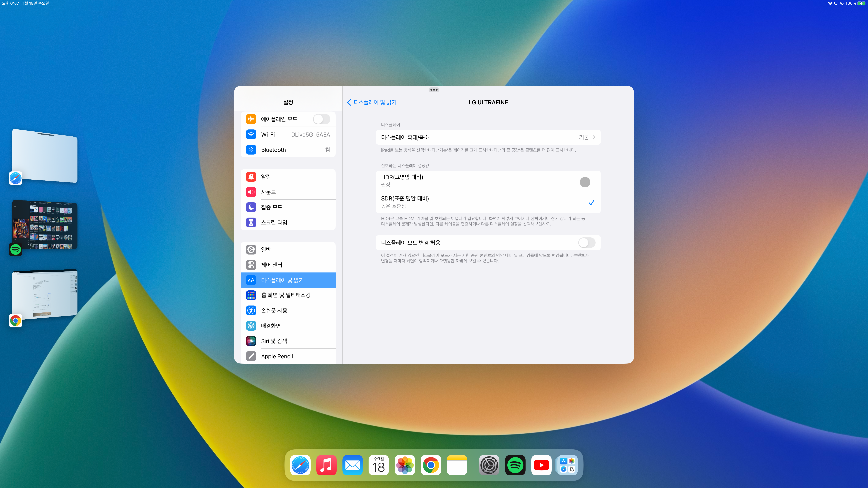Launch YouTube app in dock

[541, 465]
